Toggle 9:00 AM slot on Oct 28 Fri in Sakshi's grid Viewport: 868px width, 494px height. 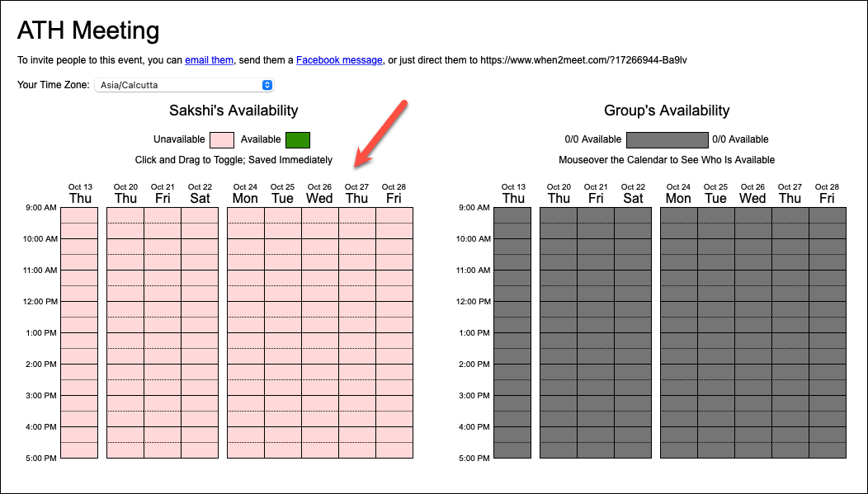(x=394, y=215)
